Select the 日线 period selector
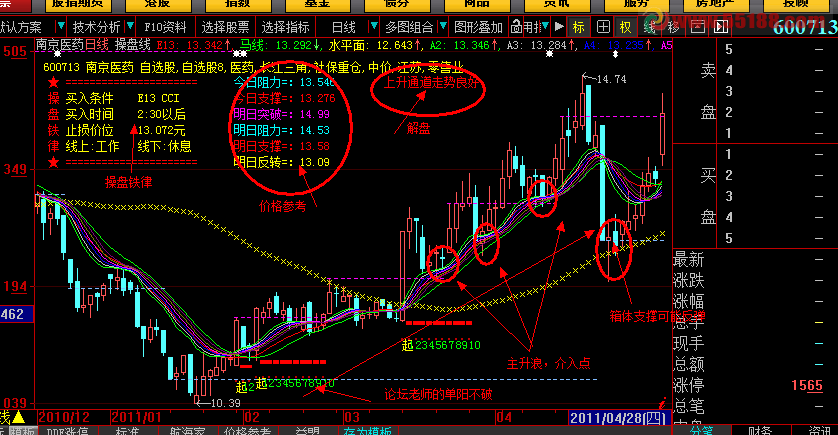 coord(344,27)
